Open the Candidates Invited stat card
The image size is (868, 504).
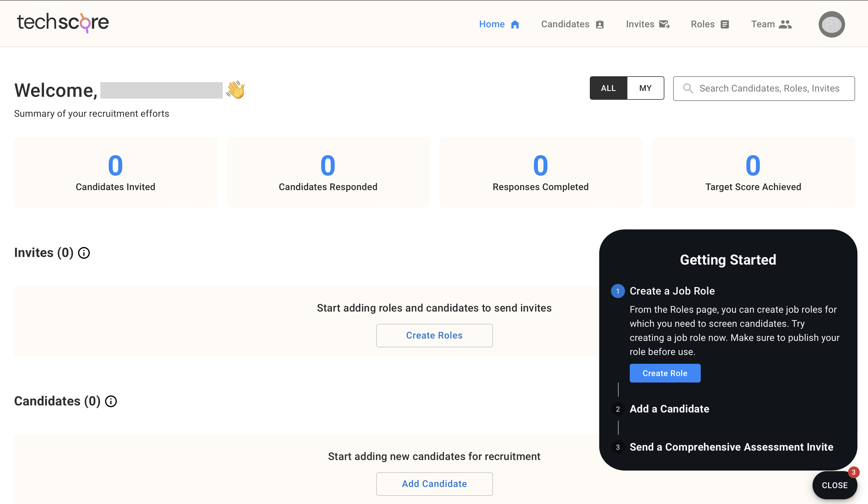click(x=115, y=172)
